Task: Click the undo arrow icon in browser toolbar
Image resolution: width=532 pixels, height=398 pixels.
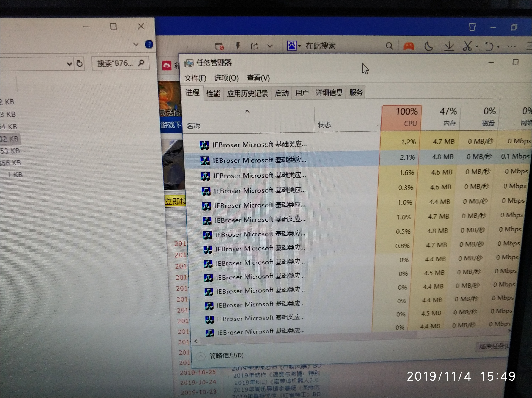Action: coord(489,46)
